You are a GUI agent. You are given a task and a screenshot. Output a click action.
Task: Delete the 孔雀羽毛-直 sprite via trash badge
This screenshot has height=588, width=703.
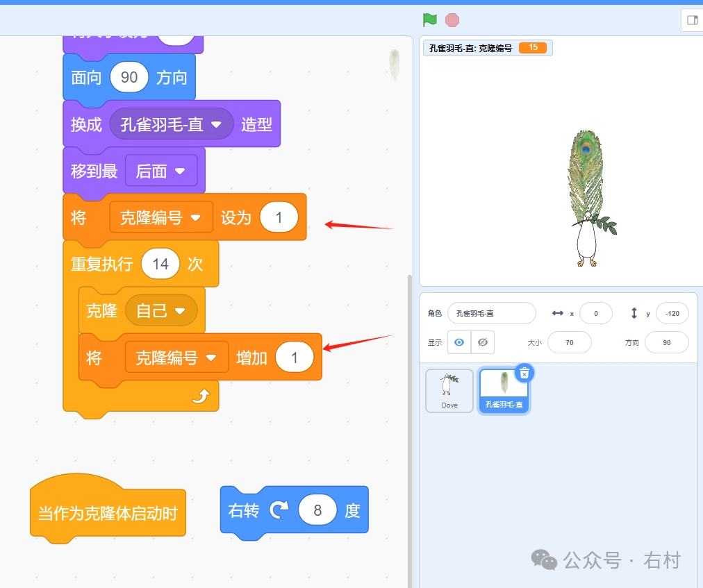[524, 373]
